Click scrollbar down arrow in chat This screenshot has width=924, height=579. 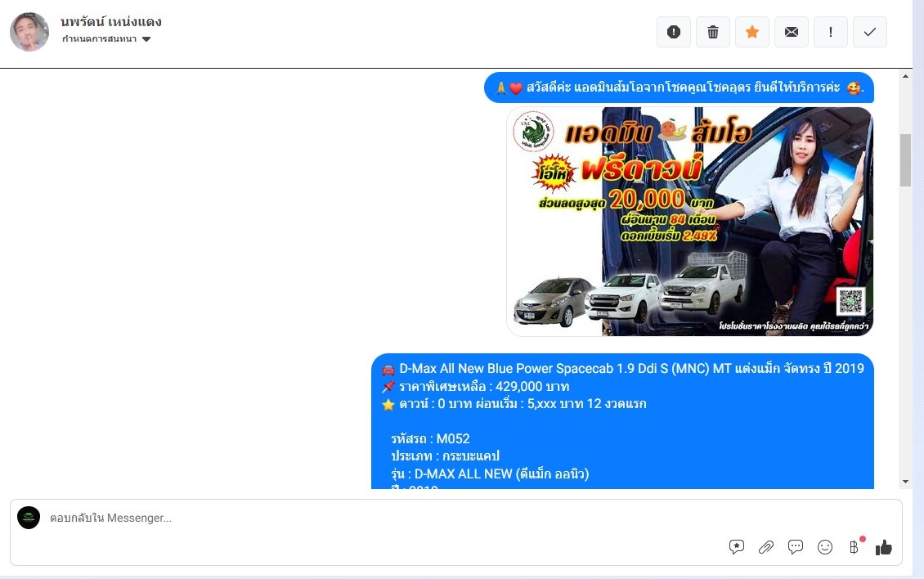click(906, 482)
